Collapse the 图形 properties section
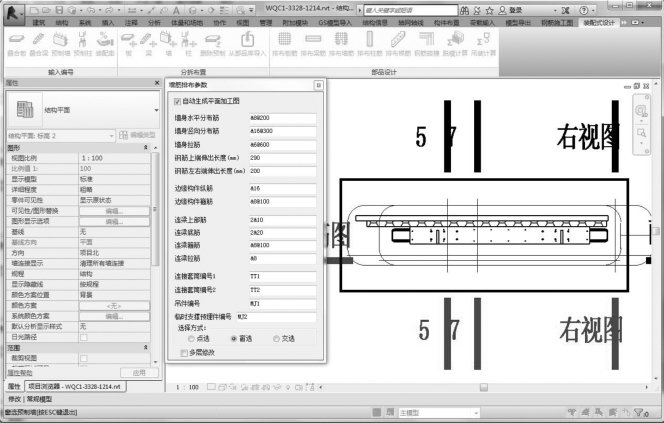 (x=151, y=147)
